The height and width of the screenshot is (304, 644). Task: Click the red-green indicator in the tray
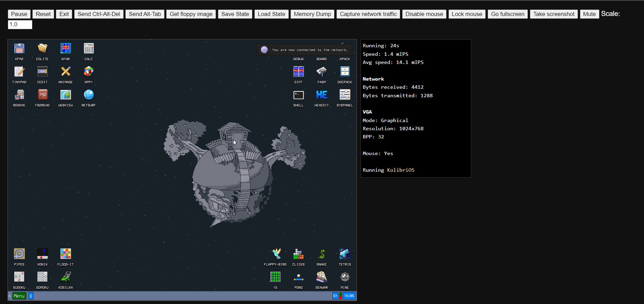coord(340,296)
